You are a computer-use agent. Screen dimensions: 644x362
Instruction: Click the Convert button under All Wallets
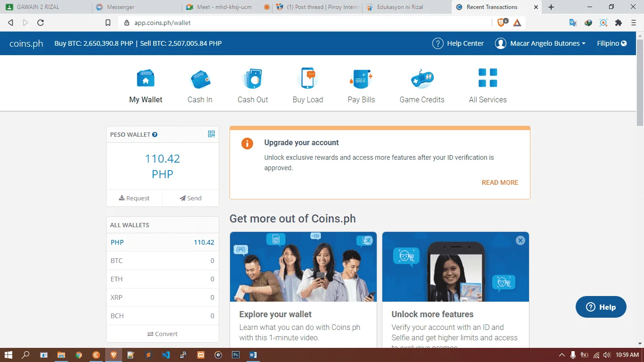click(163, 334)
